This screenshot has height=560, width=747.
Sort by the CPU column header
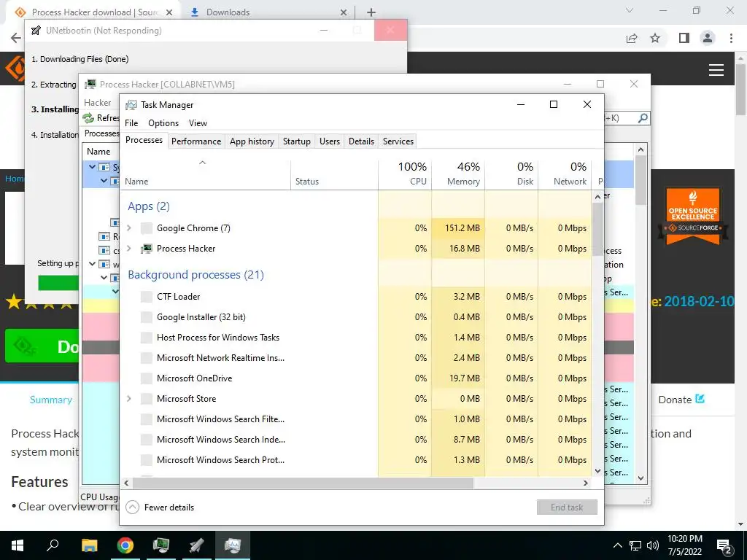tap(405, 174)
